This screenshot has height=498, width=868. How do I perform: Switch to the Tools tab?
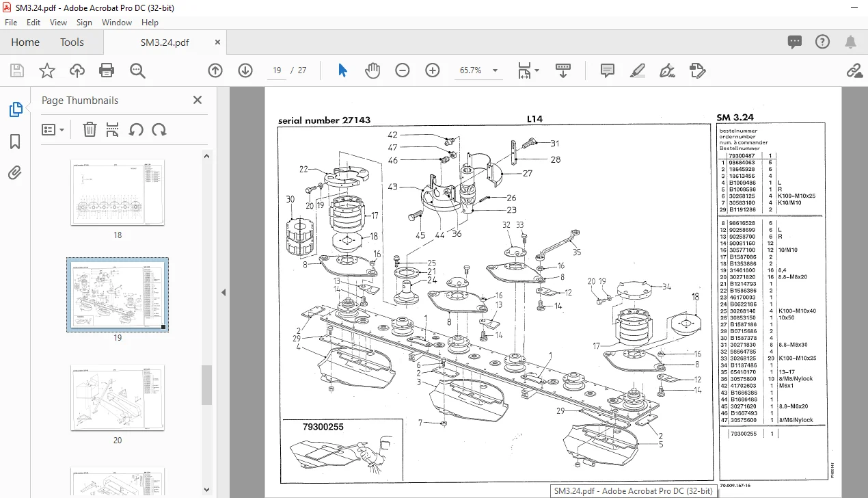pos(72,42)
